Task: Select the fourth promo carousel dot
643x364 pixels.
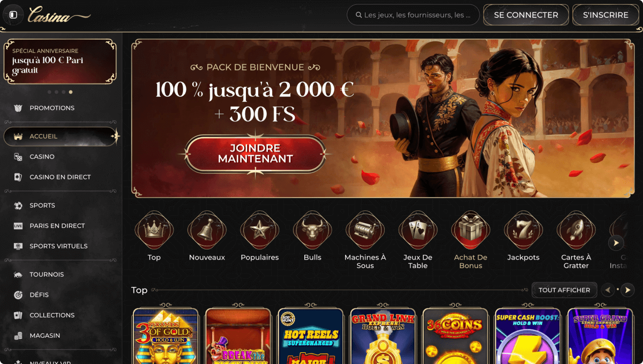Action: coord(71,92)
